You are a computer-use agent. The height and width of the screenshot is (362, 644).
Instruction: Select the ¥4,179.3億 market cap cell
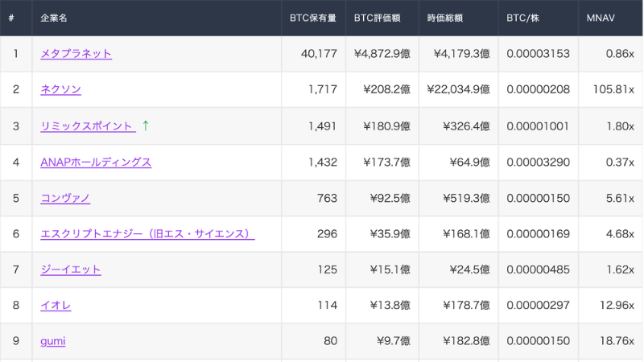(x=458, y=54)
